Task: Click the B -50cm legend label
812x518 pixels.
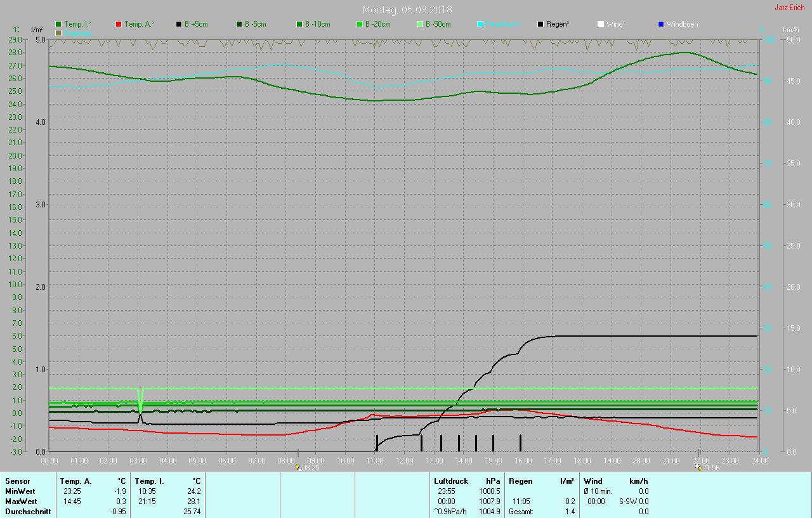Action: point(436,24)
